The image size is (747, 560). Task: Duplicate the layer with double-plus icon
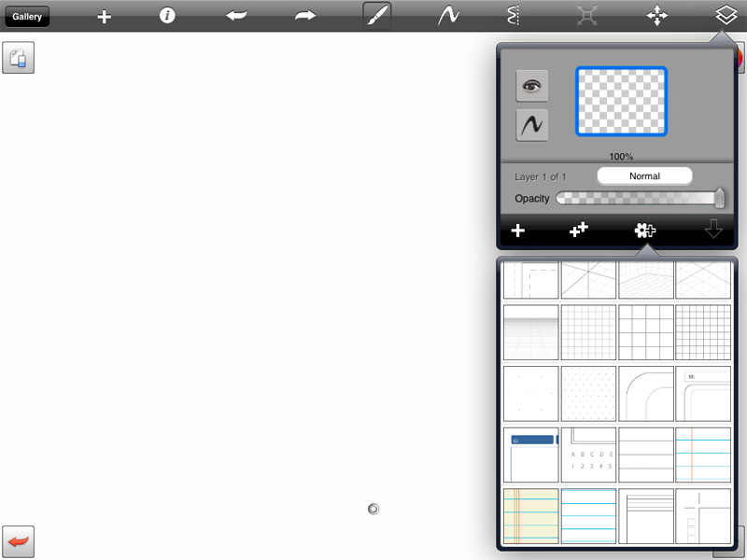point(579,230)
